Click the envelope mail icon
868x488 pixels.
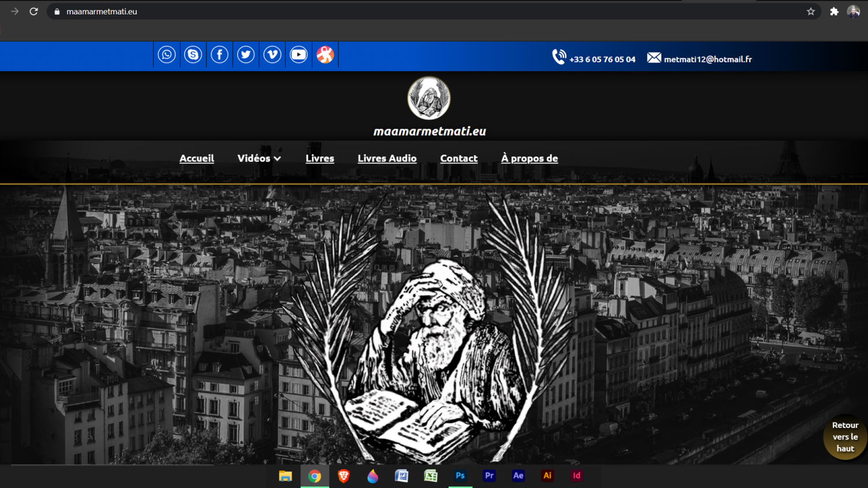pos(654,57)
